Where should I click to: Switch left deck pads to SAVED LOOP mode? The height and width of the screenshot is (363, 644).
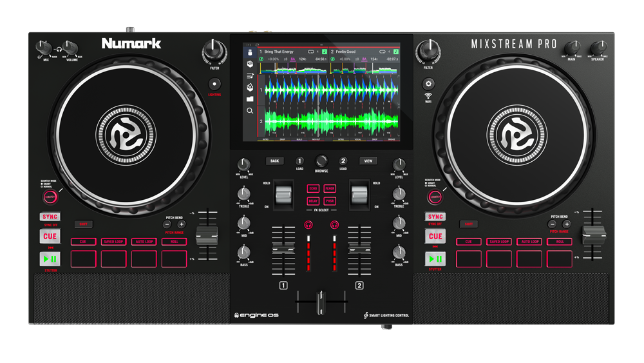(114, 242)
